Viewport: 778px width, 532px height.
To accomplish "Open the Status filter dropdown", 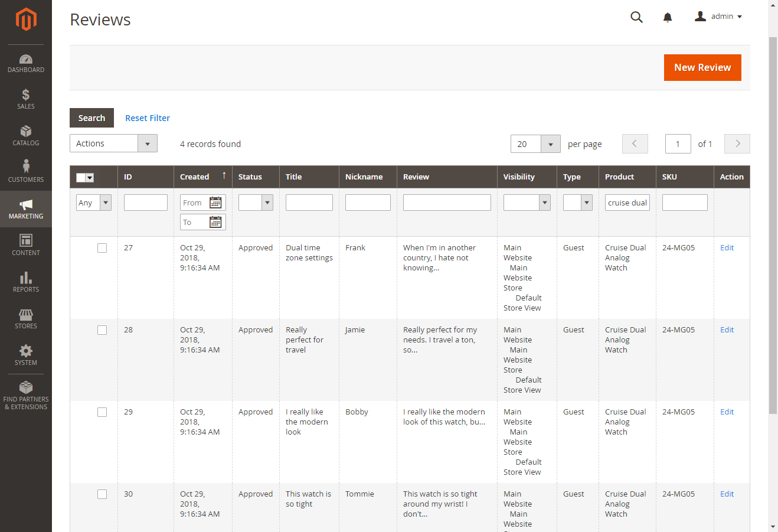I will tap(256, 203).
